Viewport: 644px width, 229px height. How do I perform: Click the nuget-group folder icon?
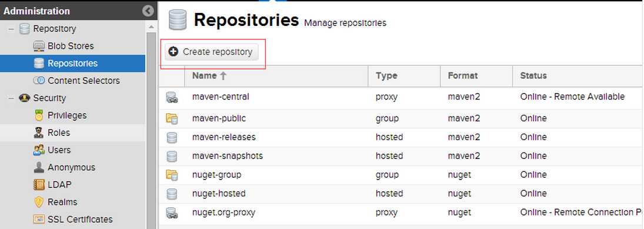pos(172,175)
